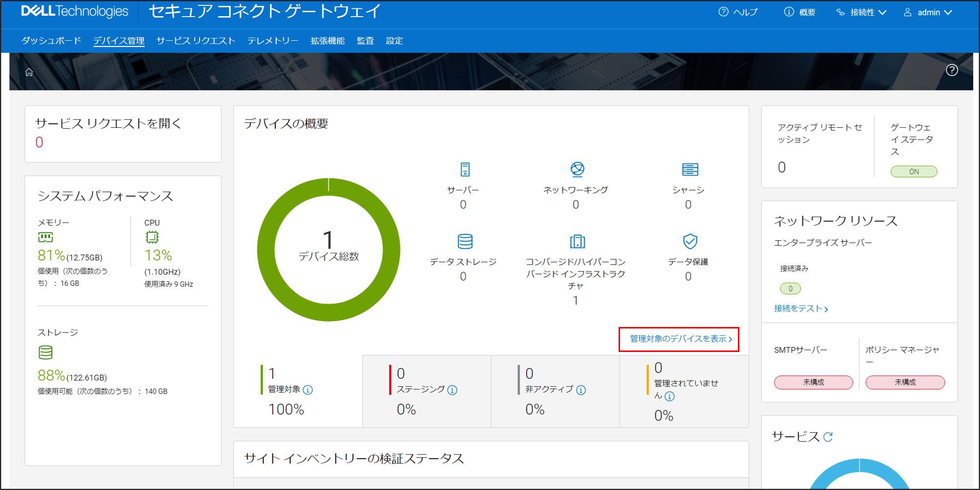The height and width of the screenshot is (490, 980).
Task: Click the Converged/Hyperconverged Infrastructure icon
Action: pyautogui.click(x=577, y=241)
